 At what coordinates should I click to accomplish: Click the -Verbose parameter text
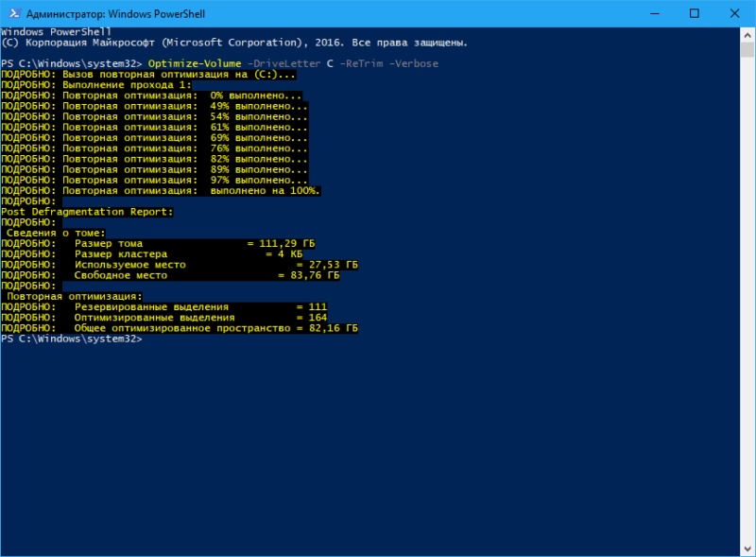(x=414, y=63)
